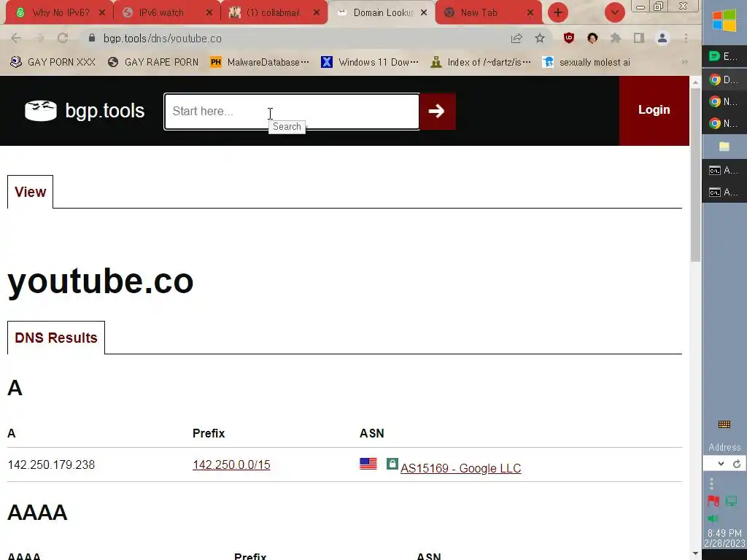
Task: Open a new tab with the plus button
Action: click(558, 13)
